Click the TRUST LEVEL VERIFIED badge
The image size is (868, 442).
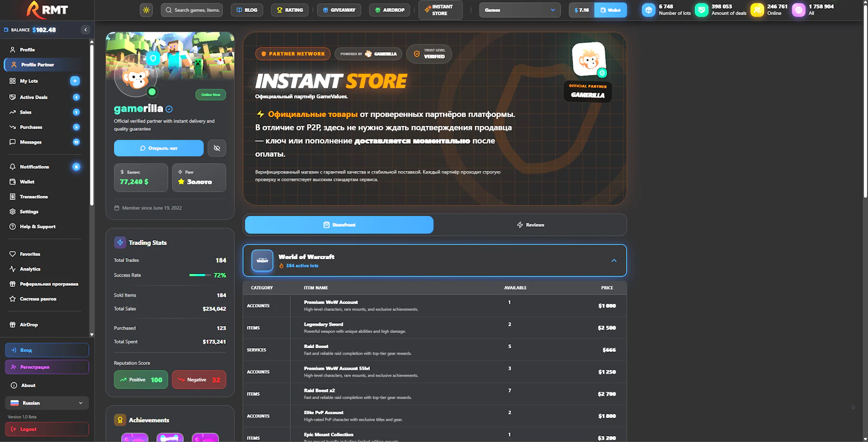coord(429,54)
